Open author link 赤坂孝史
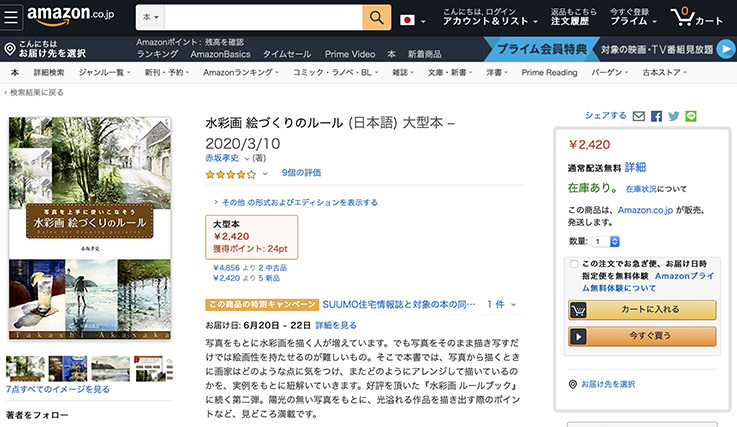This screenshot has height=427, width=737. point(222,158)
